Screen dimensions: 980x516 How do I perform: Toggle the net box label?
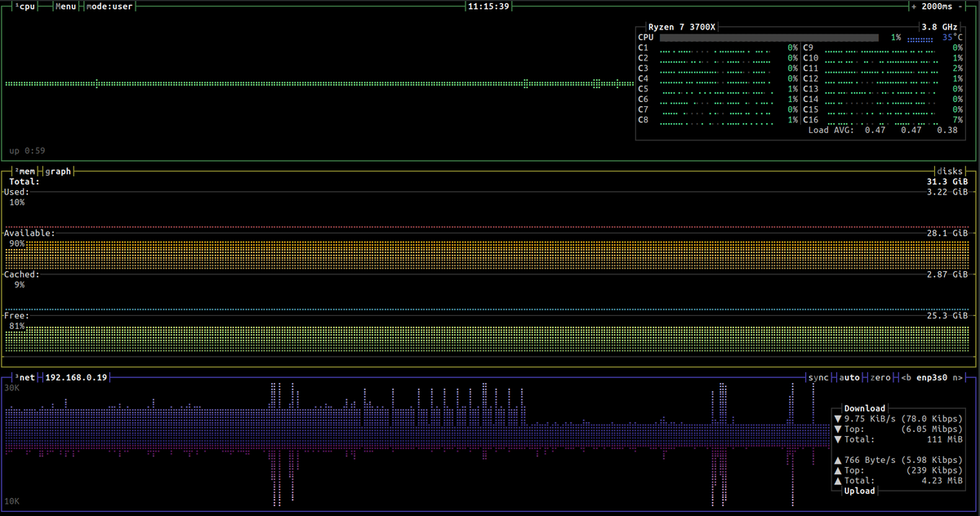pos(25,378)
